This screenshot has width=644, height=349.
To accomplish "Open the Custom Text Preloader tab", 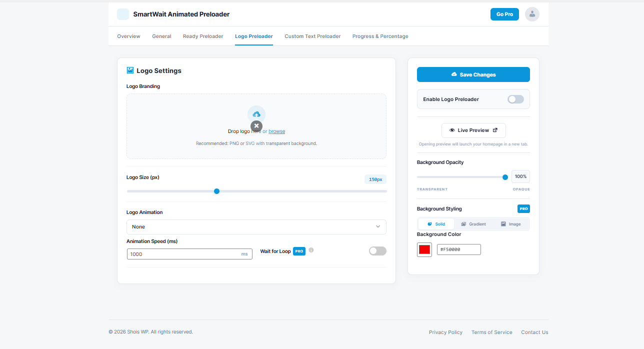I will coord(312,36).
